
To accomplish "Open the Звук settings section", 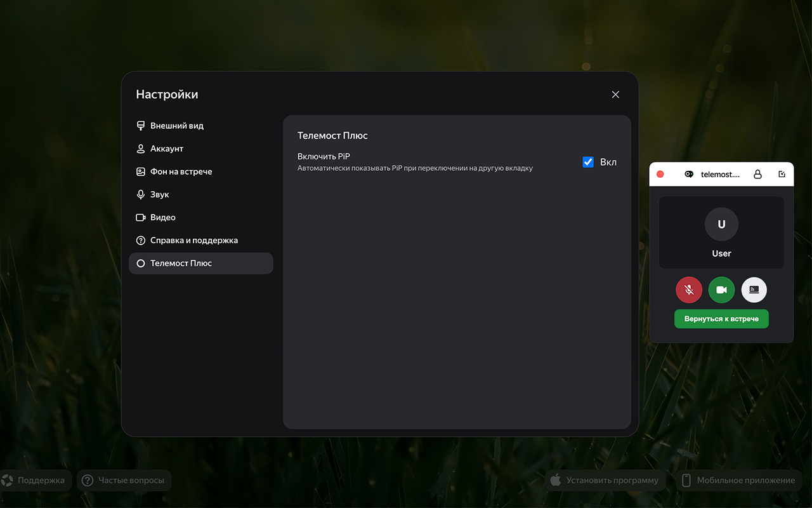I will tap(200, 194).
